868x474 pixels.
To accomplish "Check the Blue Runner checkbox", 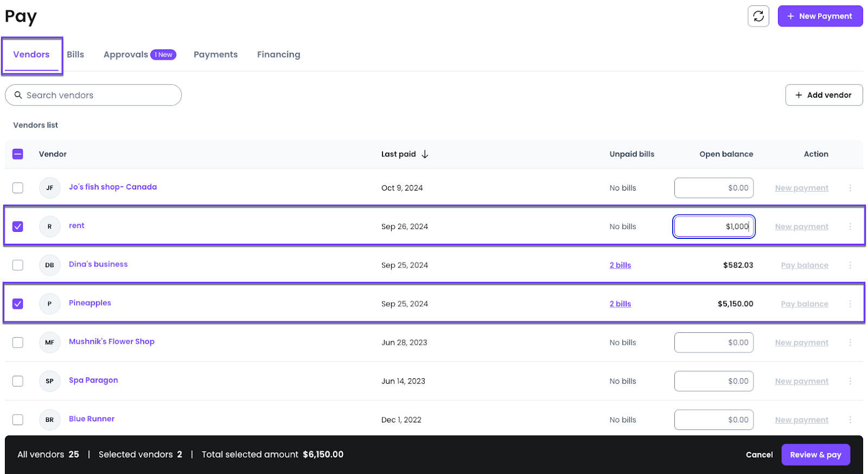I will click(x=18, y=420).
